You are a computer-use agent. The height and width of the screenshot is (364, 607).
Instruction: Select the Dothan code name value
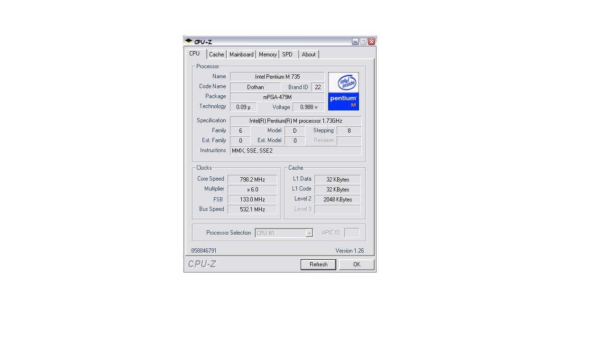(256, 87)
